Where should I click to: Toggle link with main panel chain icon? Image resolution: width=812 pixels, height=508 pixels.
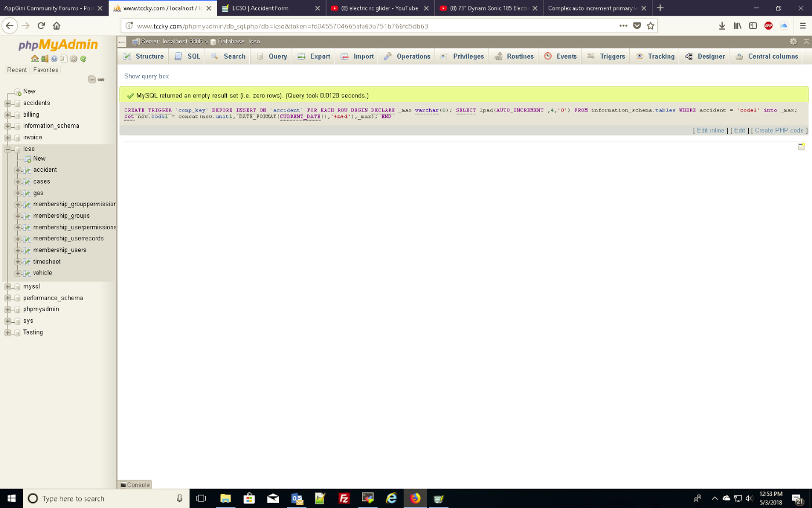pos(101,80)
